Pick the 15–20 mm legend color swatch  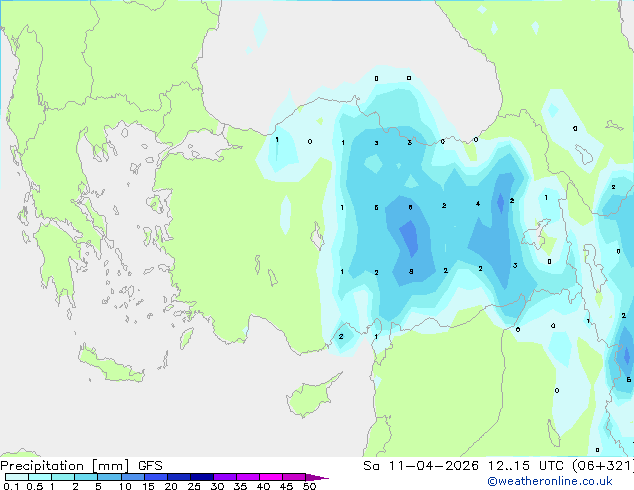coord(155,477)
